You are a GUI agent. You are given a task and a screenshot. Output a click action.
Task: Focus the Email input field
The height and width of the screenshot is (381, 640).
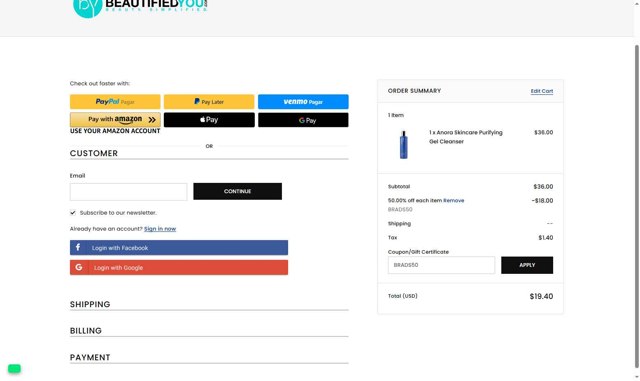128,192
